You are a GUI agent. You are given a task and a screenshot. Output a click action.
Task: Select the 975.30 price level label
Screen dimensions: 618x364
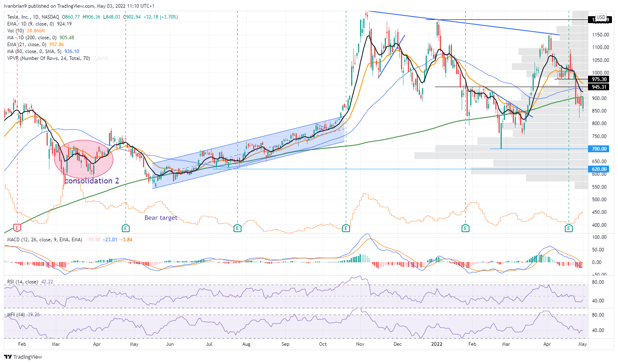coord(599,79)
